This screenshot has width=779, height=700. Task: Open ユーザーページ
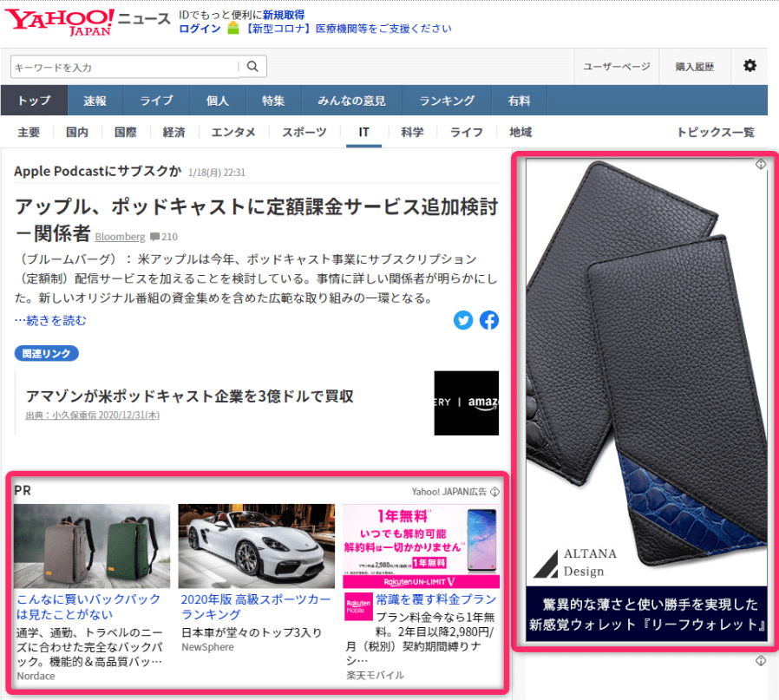[617, 66]
